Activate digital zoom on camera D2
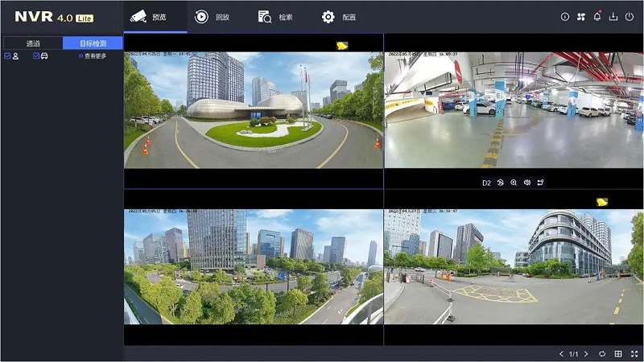This screenshot has width=644, height=362. pyautogui.click(x=514, y=183)
